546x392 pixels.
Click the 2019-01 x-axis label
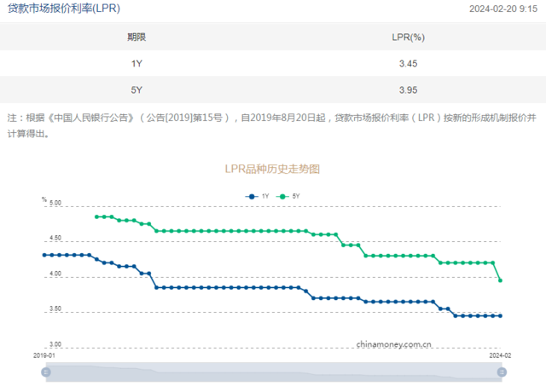point(44,354)
